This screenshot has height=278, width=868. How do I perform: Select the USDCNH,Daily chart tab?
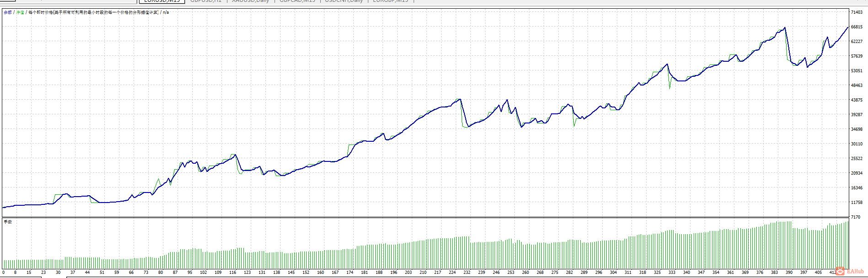point(344,1)
